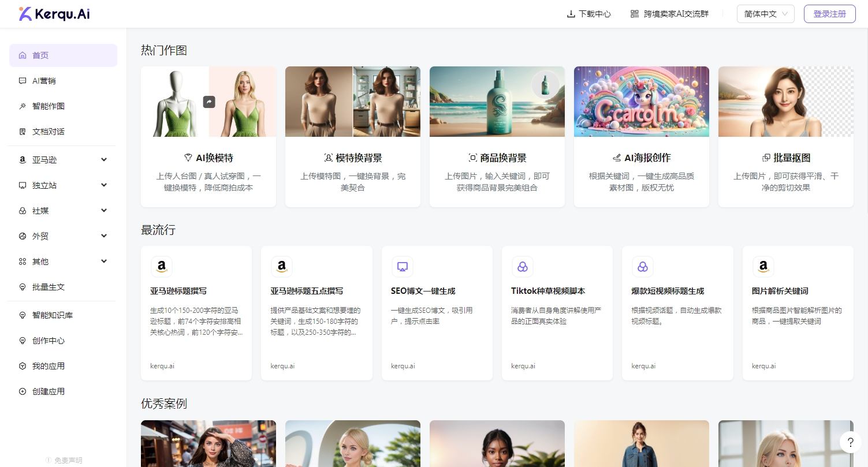Click the Tiktok种草视频脚本 card title
868x467 pixels.
(548, 291)
